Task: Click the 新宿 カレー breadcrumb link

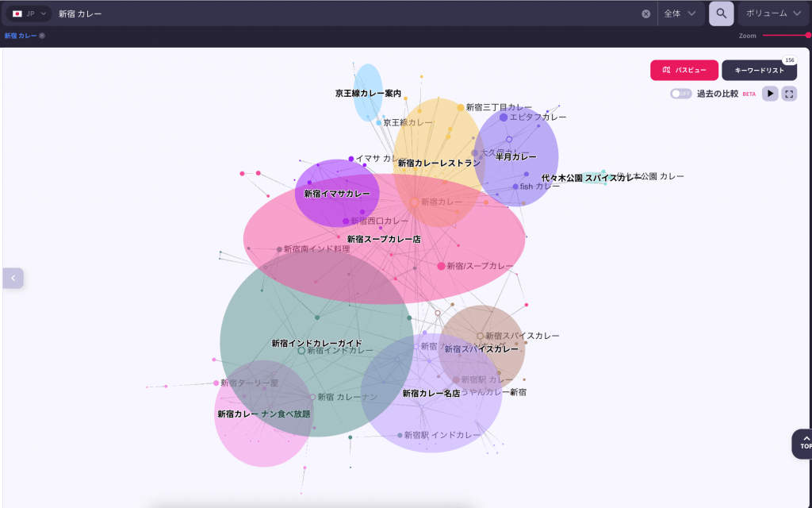Action: (21, 36)
